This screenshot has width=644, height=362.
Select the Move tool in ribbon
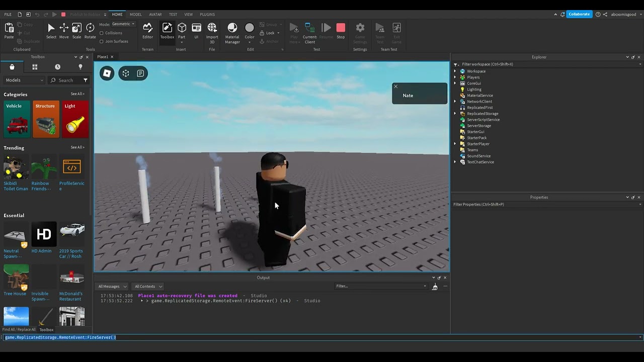(x=64, y=31)
